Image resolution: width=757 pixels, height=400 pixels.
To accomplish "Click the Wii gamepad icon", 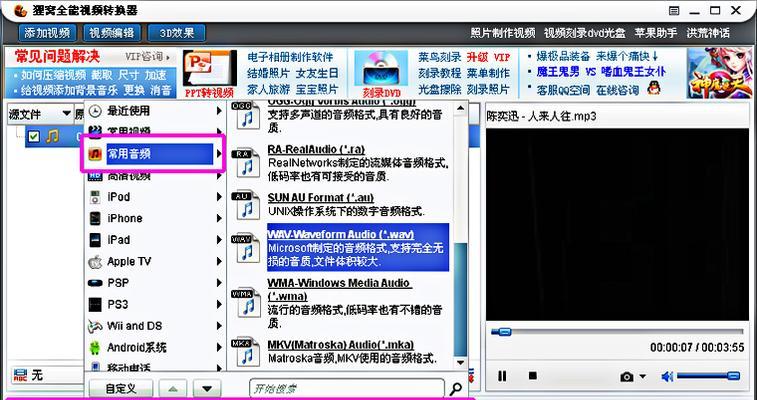I will (95, 326).
